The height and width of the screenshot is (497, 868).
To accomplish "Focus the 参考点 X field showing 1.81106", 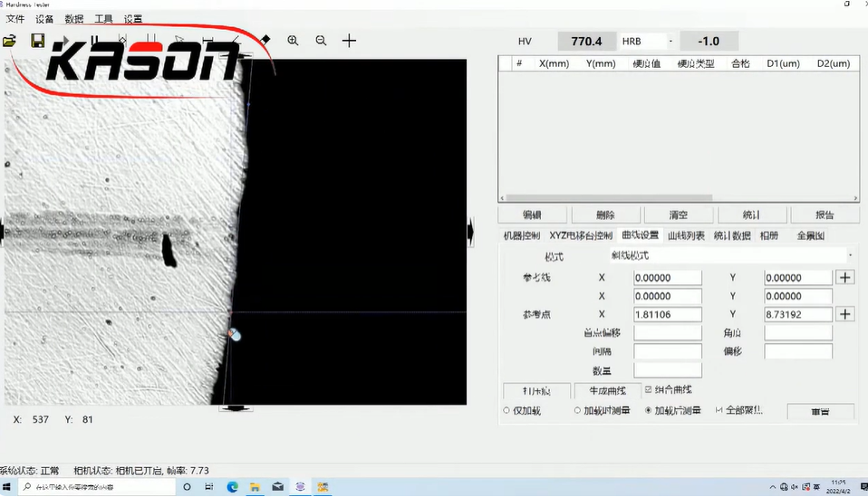I will point(668,314).
